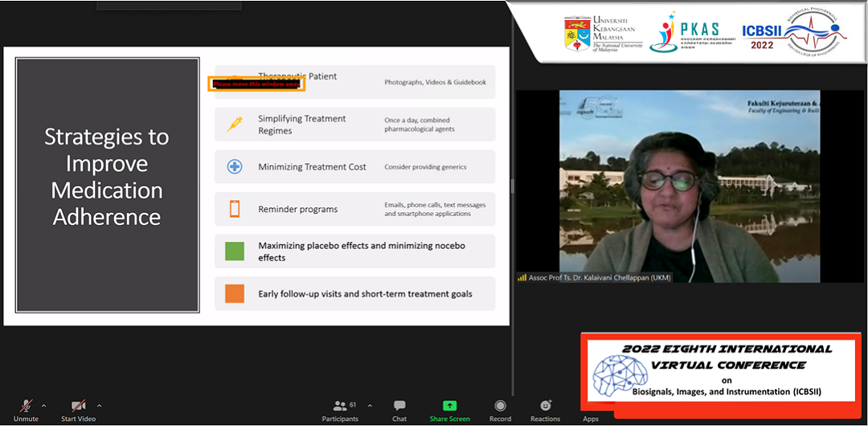Click the orange smartphone icon for Reminder programs
This screenshot has height=426, width=868.
235,209
